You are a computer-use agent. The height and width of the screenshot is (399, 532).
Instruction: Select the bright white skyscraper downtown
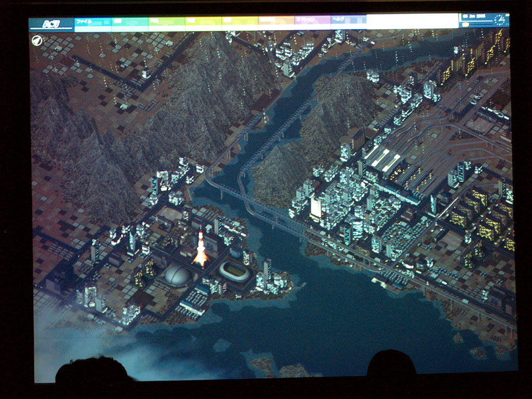click(316, 207)
